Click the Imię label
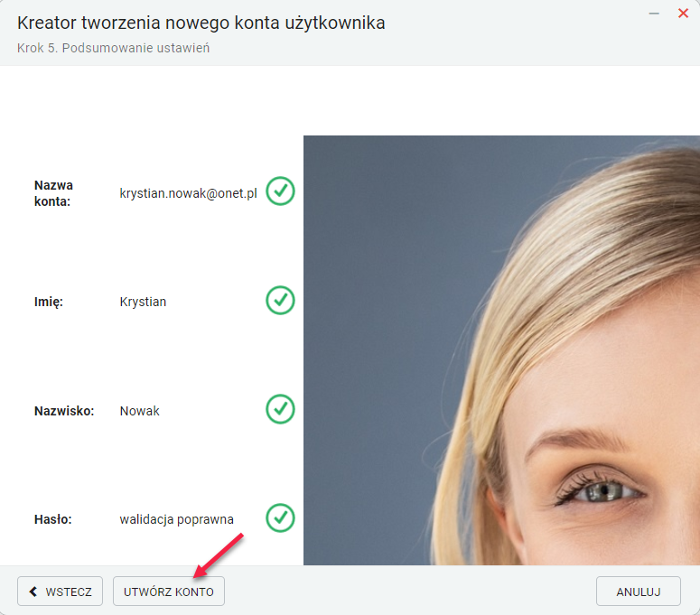 point(49,303)
